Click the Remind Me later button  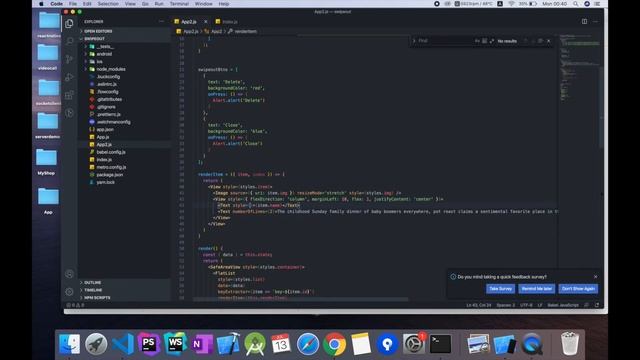click(537, 289)
